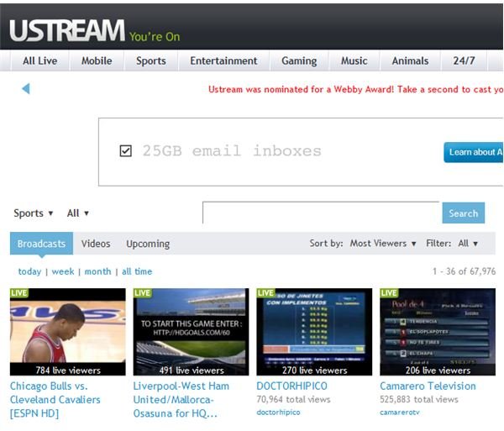This screenshot has width=504, height=431.
Task: Click the USTREAM logo
Action: pos(67,30)
